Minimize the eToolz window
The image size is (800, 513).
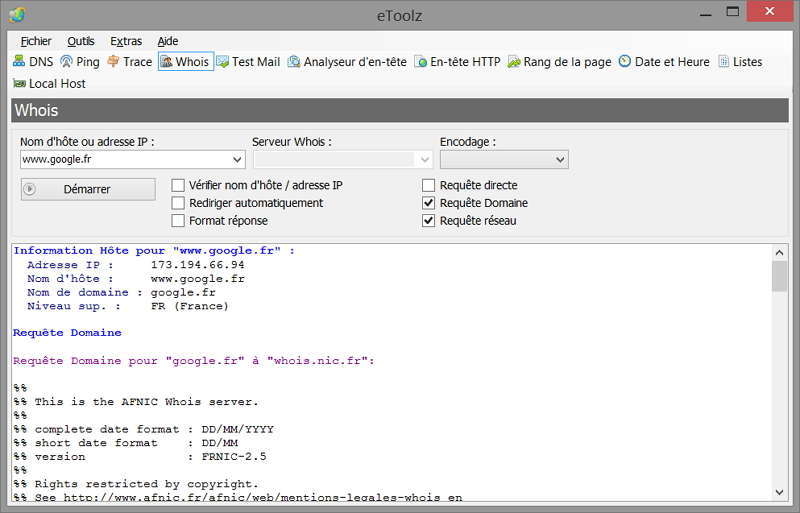click(706, 13)
